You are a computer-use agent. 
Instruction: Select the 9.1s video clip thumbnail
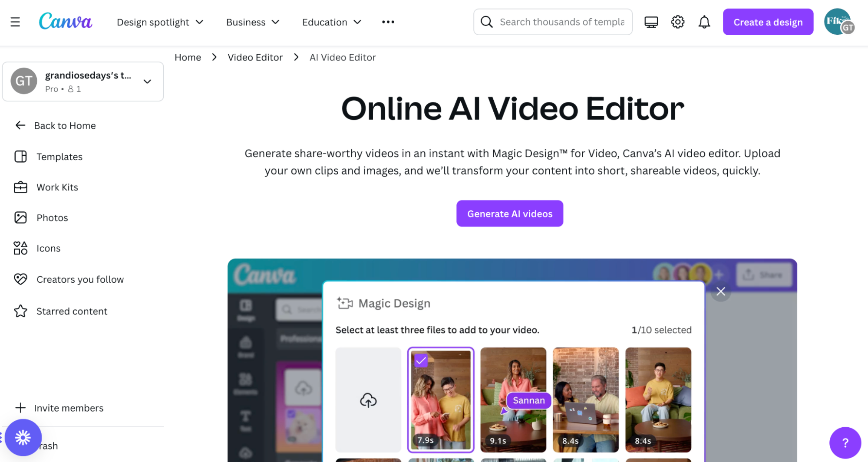pyautogui.click(x=513, y=400)
